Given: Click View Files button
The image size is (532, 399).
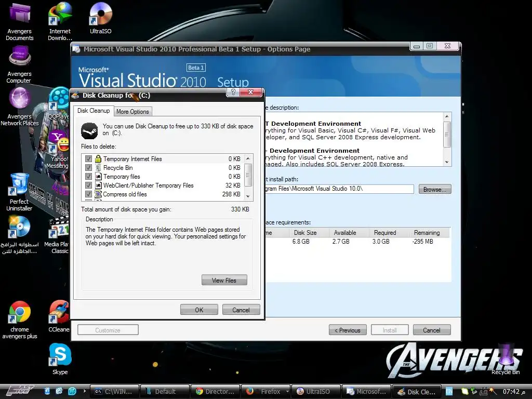Looking at the screenshot, I should point(224,280).
